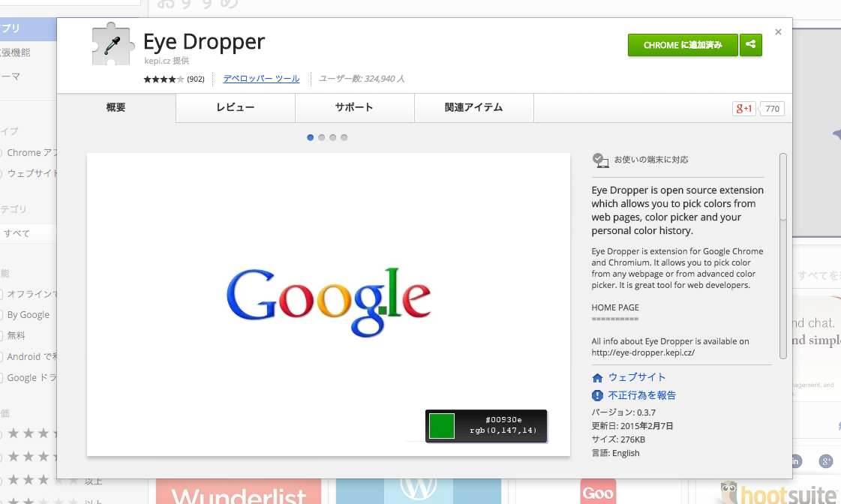Close the extension detail dialog
The height and width of the screenshot is (504, 841).
pos(778,32)
